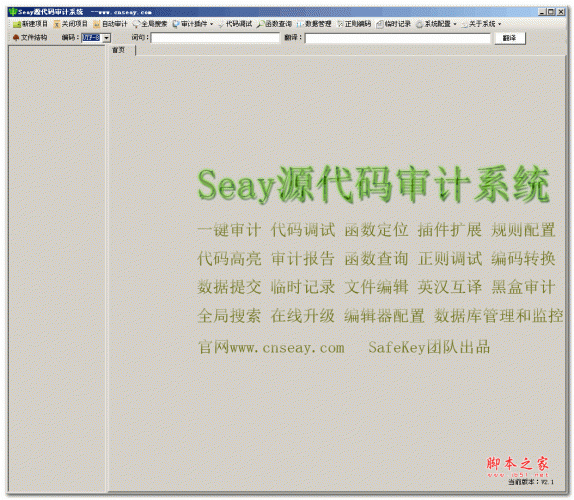Focus the 词句 (phrase) input field
Screen dimensions: 574x500
click(x=215, y=38)
